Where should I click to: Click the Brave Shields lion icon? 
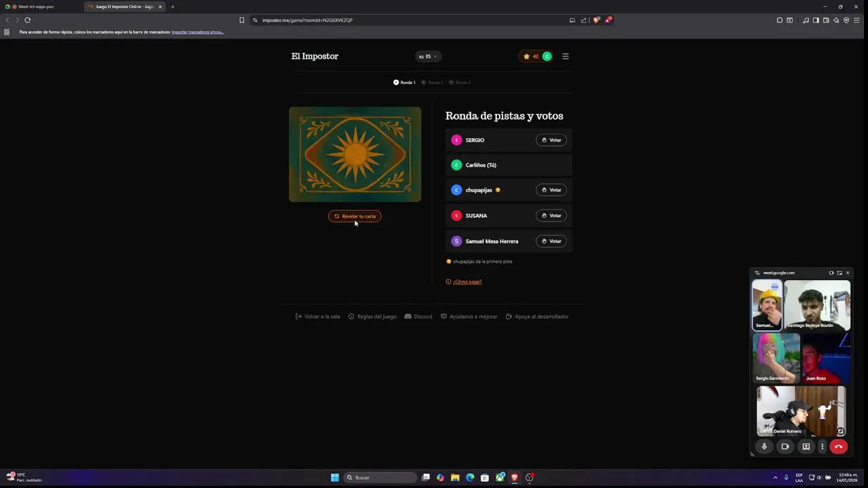point(596,20)
